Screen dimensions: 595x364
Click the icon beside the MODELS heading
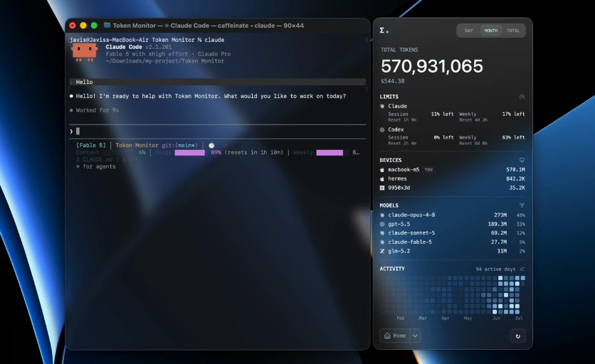click(522, 205)
